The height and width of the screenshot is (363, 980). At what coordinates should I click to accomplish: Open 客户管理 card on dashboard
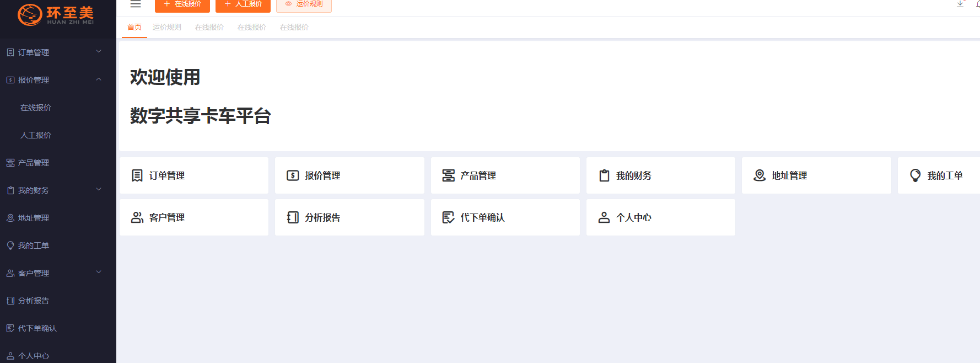193,217
